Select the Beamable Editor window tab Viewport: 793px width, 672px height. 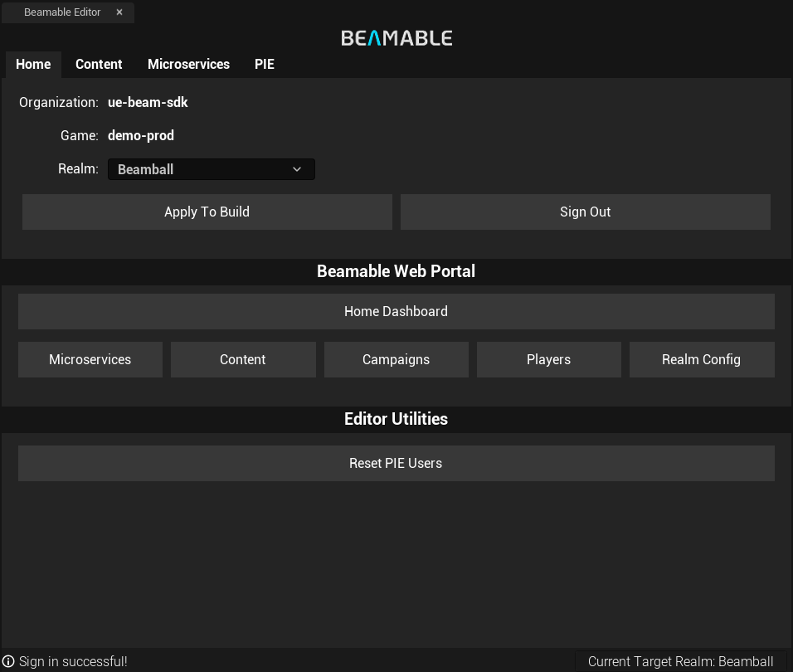pos(62,12)
